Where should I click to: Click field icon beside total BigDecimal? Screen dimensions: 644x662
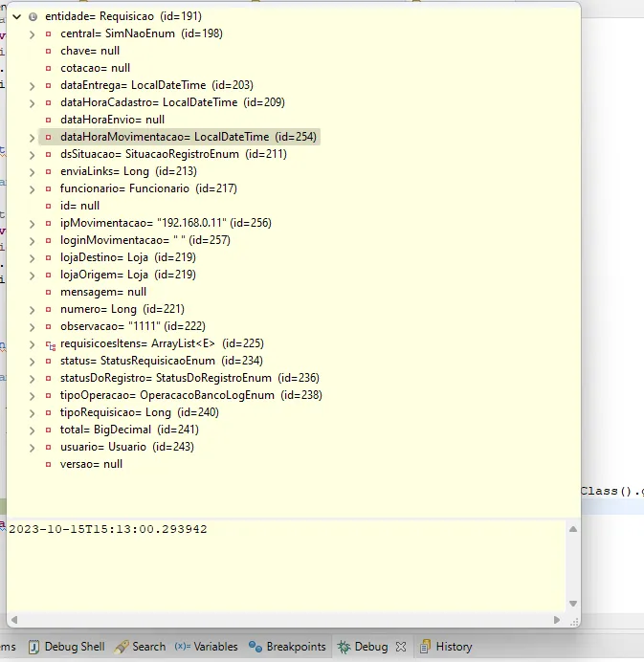pyautogui.click(x=48, y=430)
